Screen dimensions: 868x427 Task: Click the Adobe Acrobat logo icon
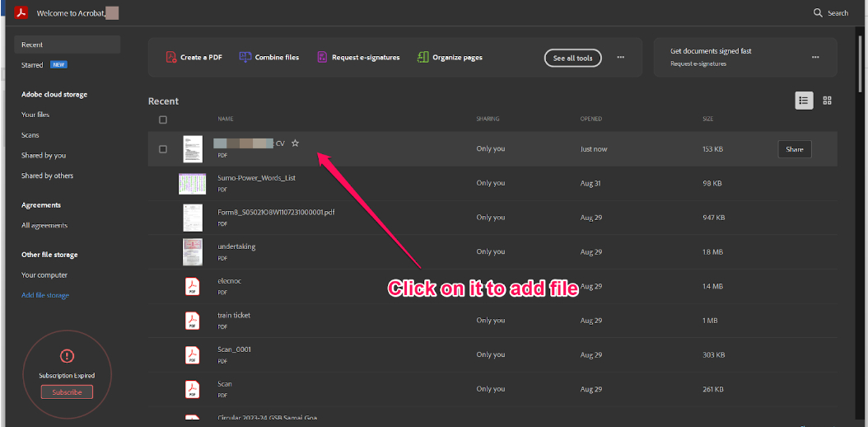pos(21,13)
